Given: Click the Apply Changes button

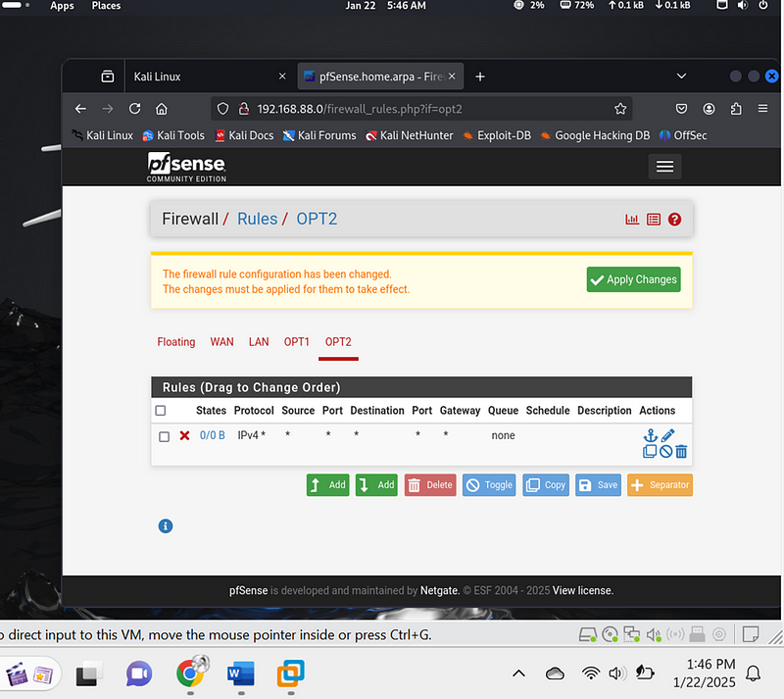Looking at the screenshot, I should click(633, 279).
